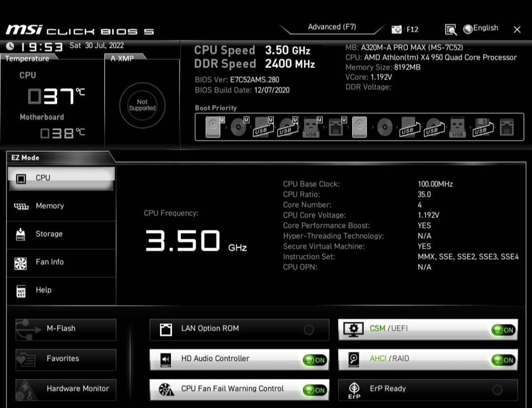The height and width of the screenshot is (408, 532).
Task: Select the legacy CD/DVD boot icon
Action: tap(385, 127)
